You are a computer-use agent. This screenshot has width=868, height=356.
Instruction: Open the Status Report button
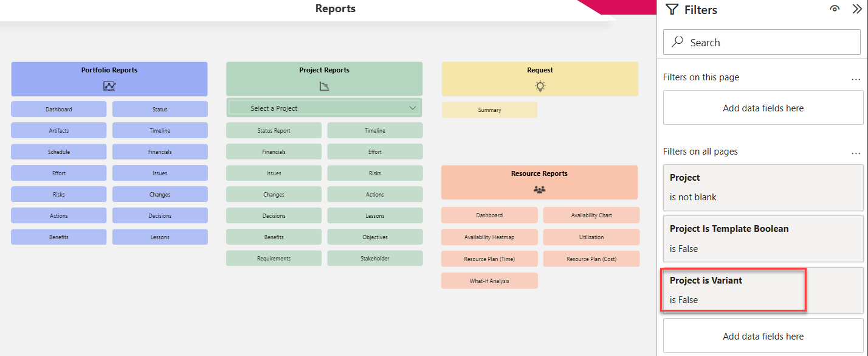coord(274,131)
